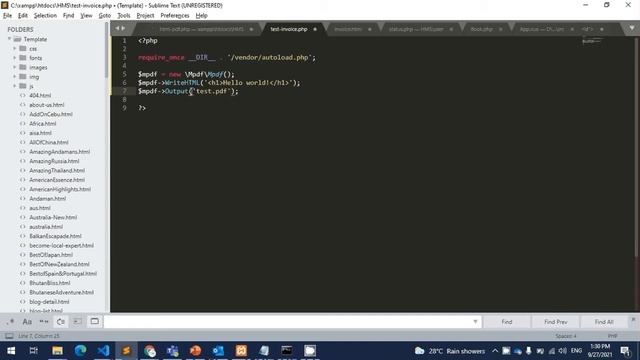Open Microsoft Edge from the taskbar
Viewport: 640px width, 360px height.
pyautogui.click(x=80, y=351)
